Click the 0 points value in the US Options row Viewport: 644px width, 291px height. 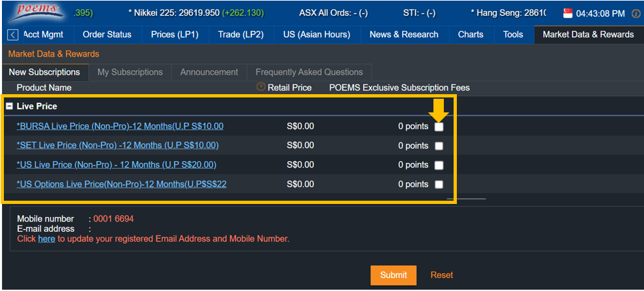[413, 184]
